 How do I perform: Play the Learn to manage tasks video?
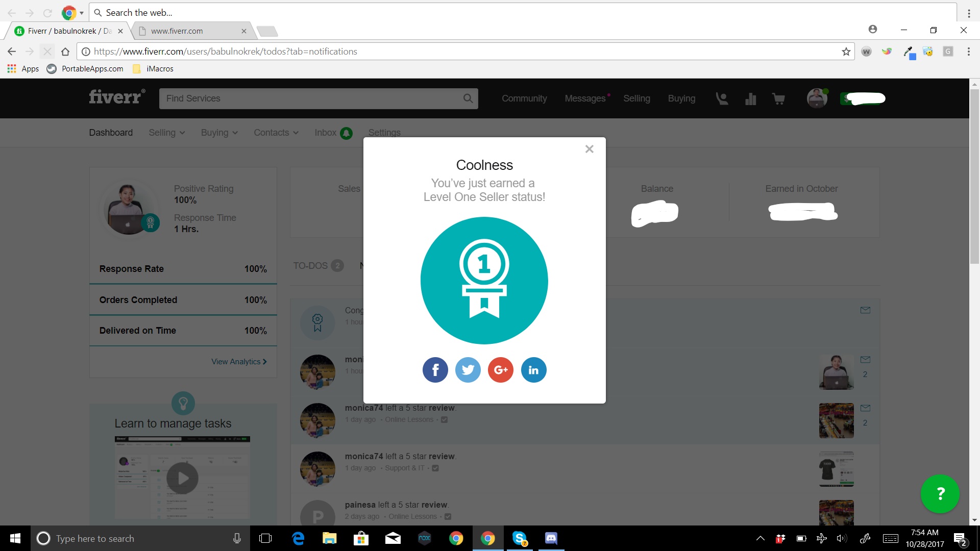[x=182, y=478]
